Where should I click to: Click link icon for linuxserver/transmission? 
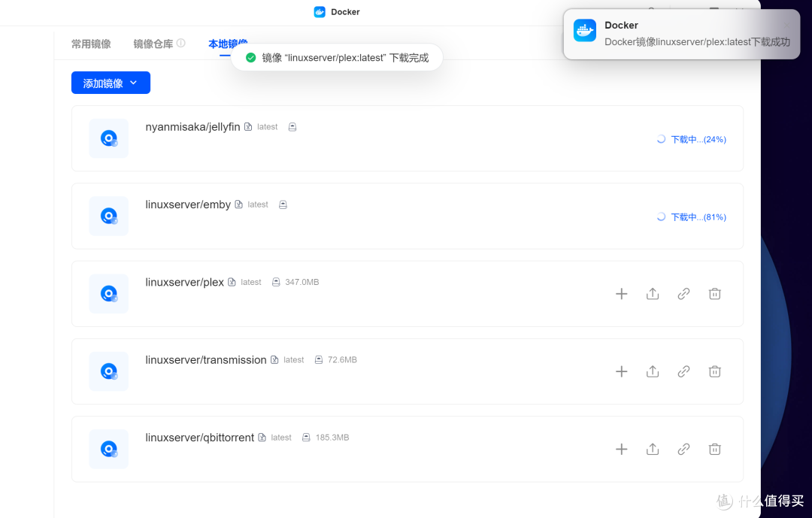point(683,371)
